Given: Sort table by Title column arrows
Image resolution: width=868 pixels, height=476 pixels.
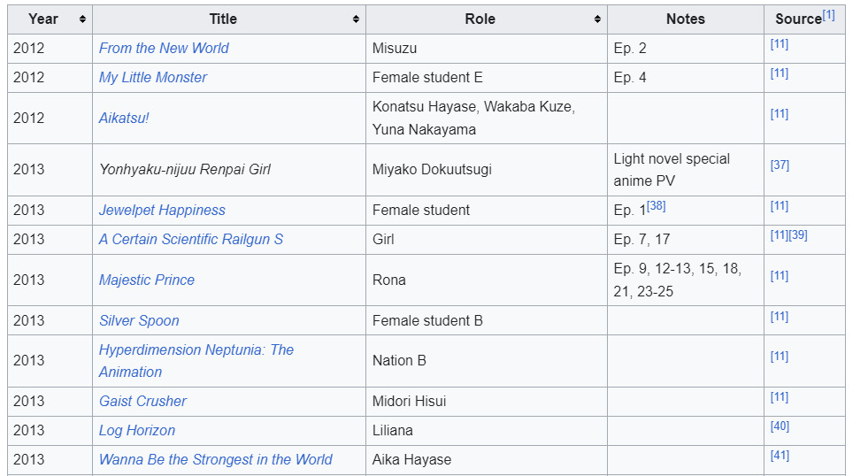Looking at the screenshot, I should 356,19.
